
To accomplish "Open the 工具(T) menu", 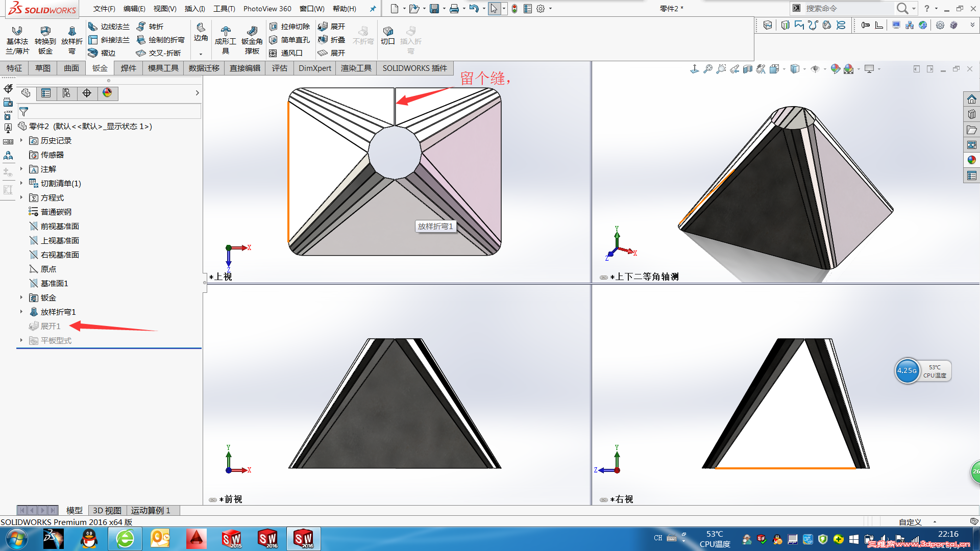I will coord(224,9).
